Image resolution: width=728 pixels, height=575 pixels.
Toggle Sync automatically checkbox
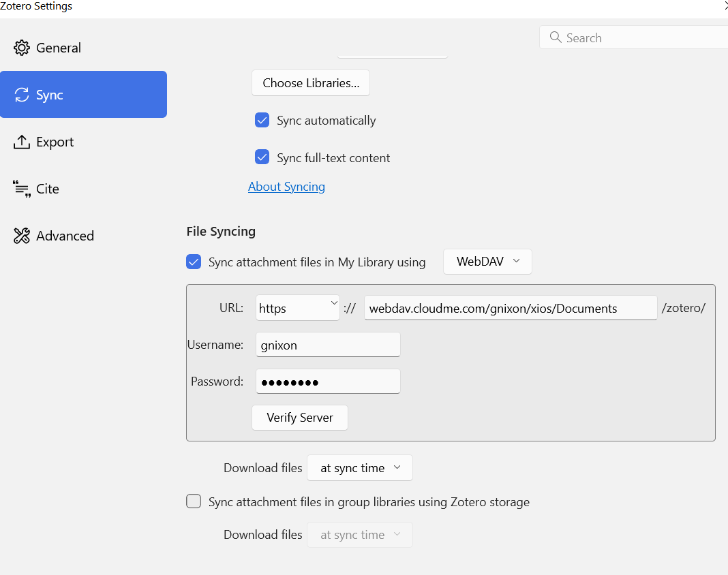pos(262,120)
